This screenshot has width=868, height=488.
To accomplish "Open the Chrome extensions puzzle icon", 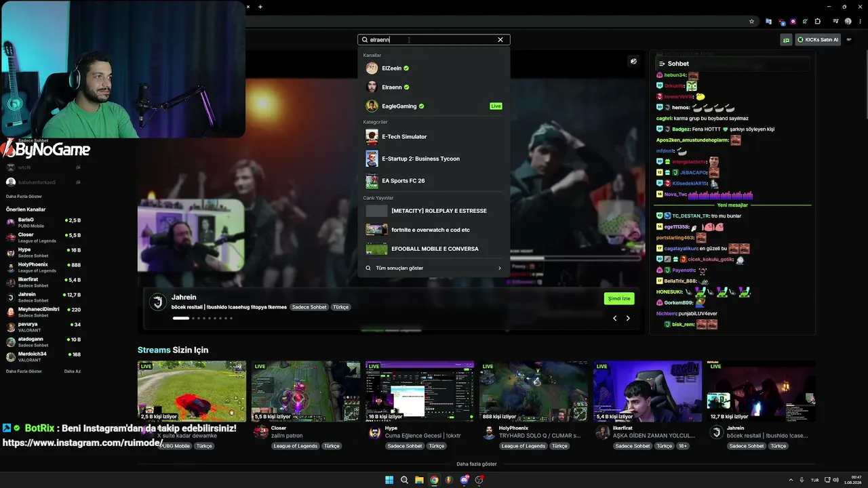I will pos(817,22).
